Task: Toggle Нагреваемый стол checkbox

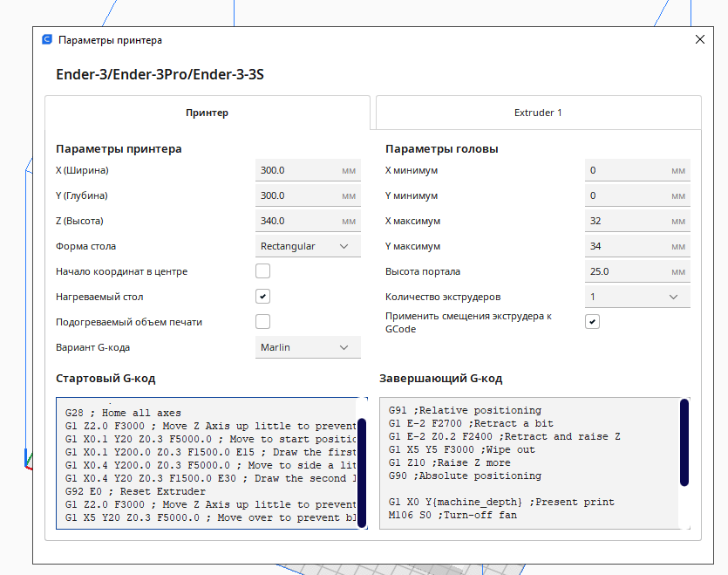Action: point(262,296)
